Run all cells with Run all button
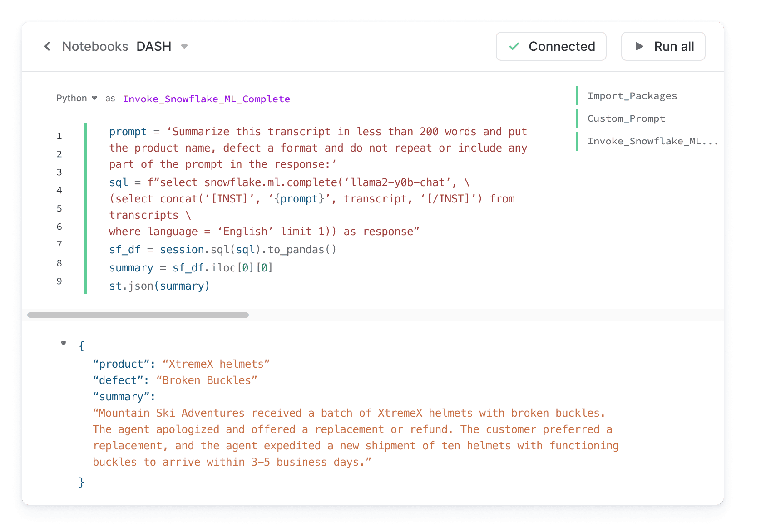The width and height of the screenshot is (761, 532). click(x=663, y=46)
